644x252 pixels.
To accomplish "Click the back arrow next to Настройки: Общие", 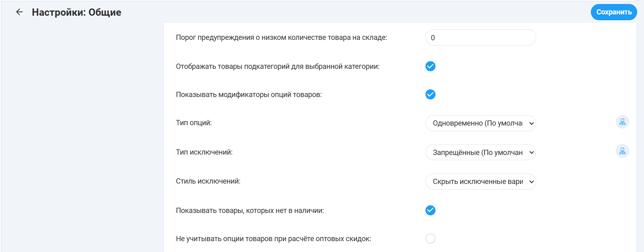I will 19,12.
